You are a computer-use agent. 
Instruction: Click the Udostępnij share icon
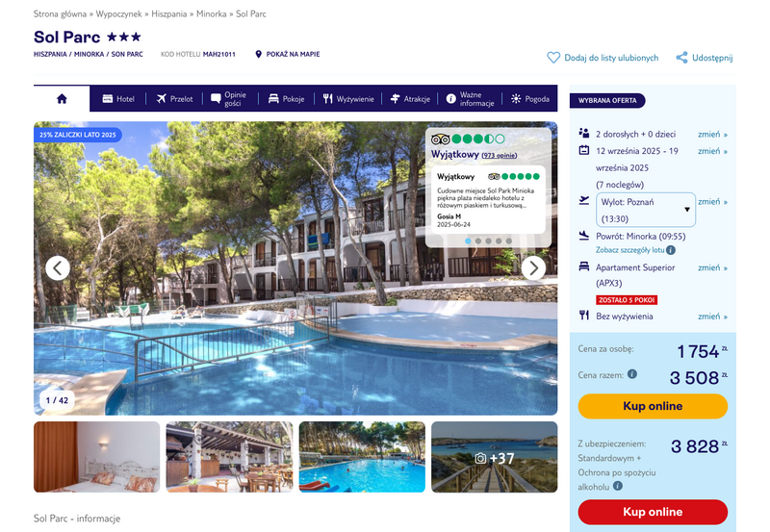click(681, 58)
